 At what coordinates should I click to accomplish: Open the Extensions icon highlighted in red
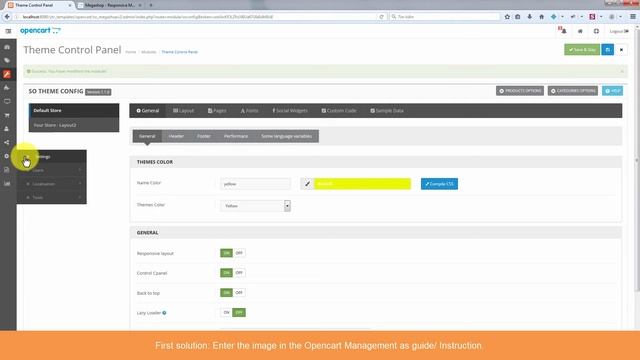(7, 74)
